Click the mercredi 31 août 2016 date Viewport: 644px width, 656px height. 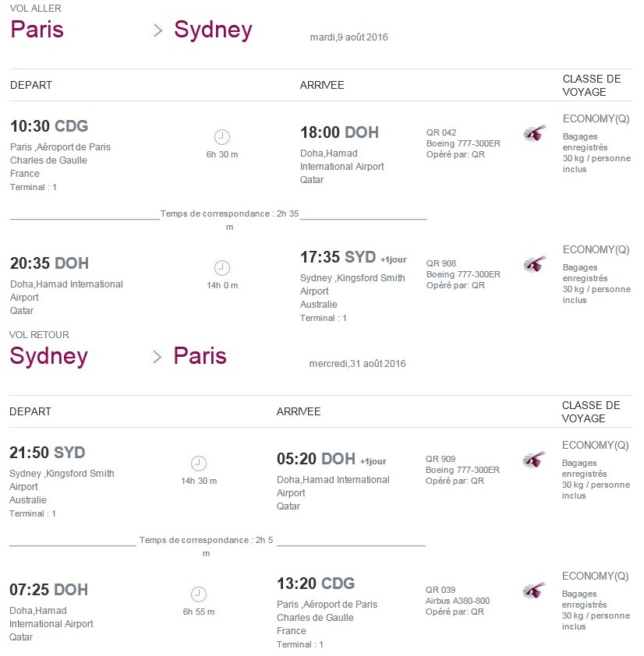[x=357, y=364]
